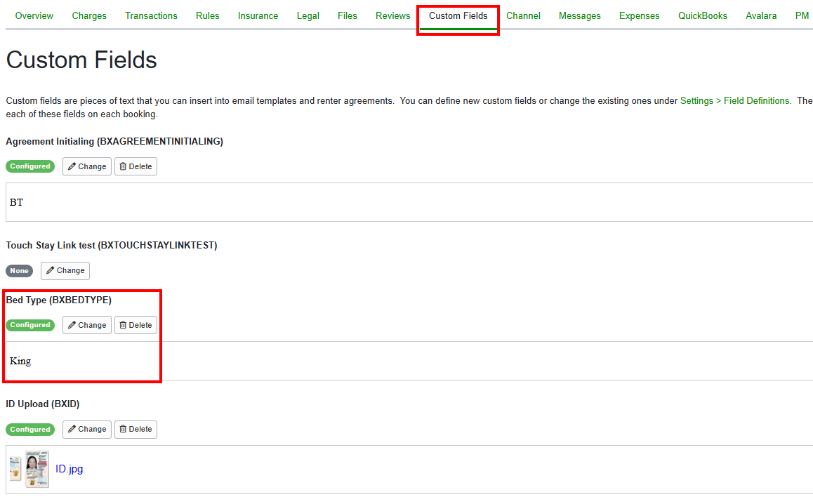Screen dimensions: 813x504
Task: Click Change for the Bed Type field
Action: point(86,324)
